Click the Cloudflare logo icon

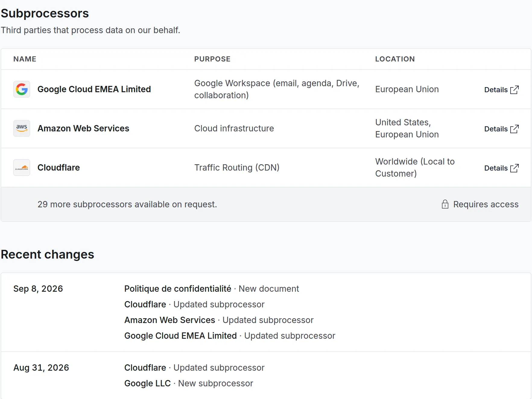click(22, 168)
